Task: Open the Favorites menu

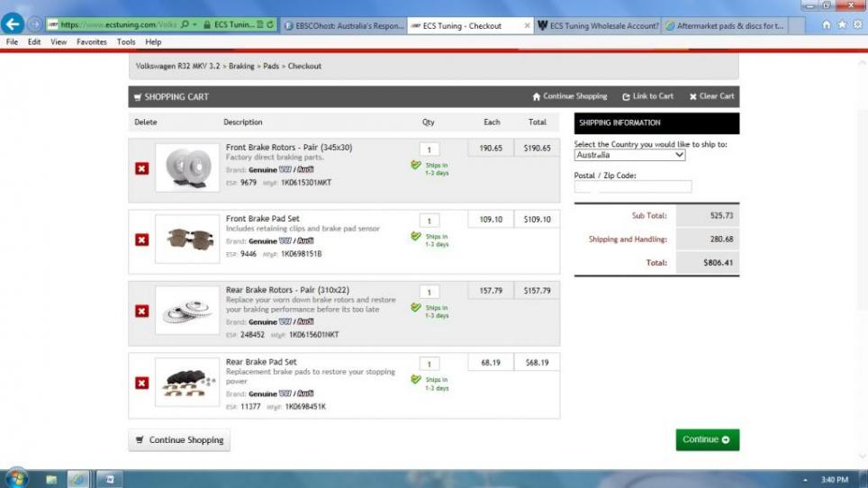Action: [91, 42]
